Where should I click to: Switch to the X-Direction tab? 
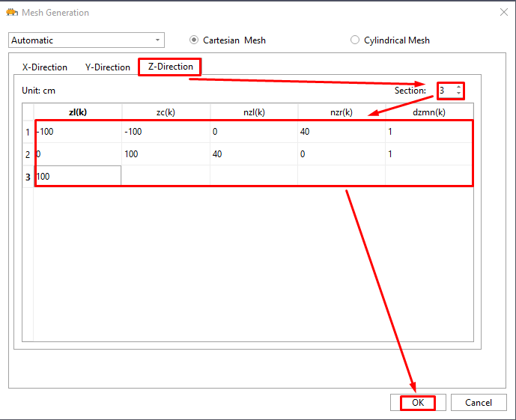45,67
